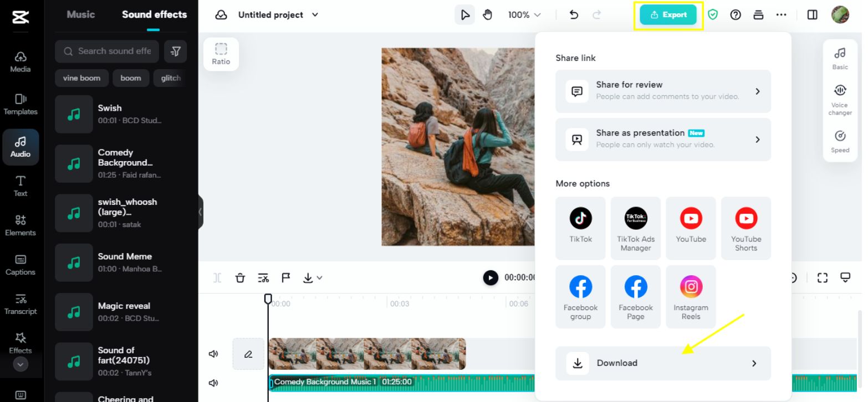Open the Media panel
This screenshot has width=868, height=402.
click(21, 62)
